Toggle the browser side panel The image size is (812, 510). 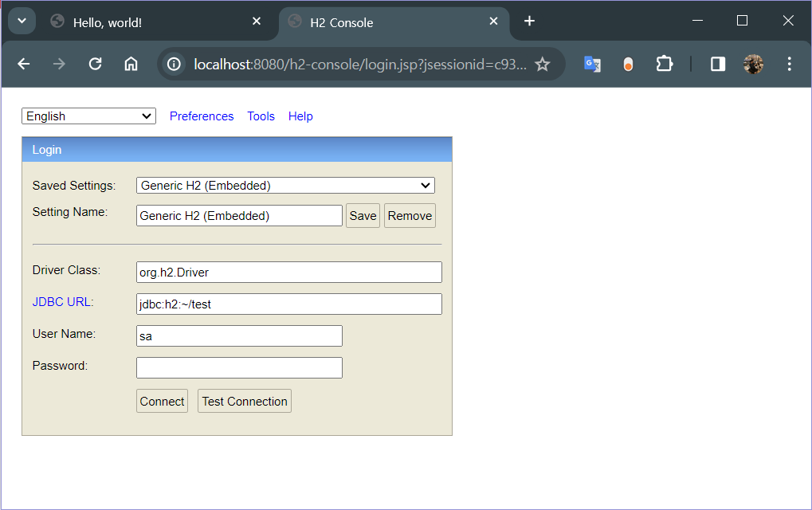pyautogui.click(x=718, y=65)
